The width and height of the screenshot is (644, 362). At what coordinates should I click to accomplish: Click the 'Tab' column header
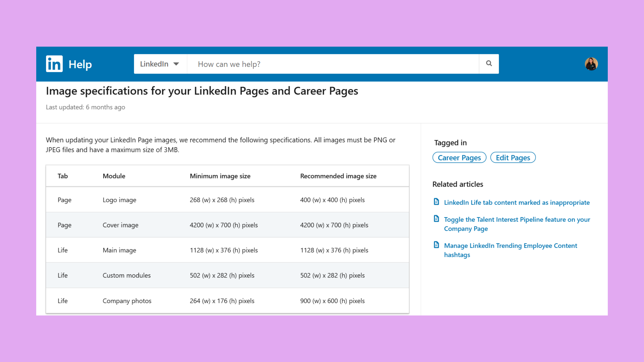pyautogui.click(x=63, y=176)
